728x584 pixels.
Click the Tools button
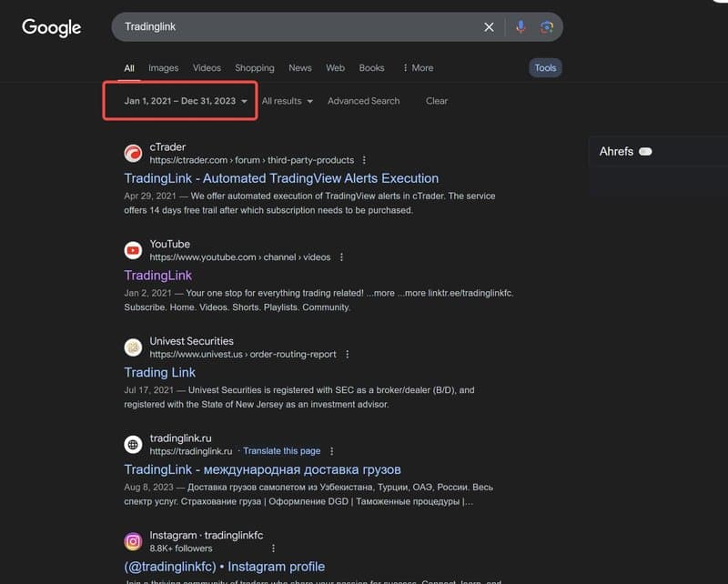pyautogui.click(x=544, y=66)
